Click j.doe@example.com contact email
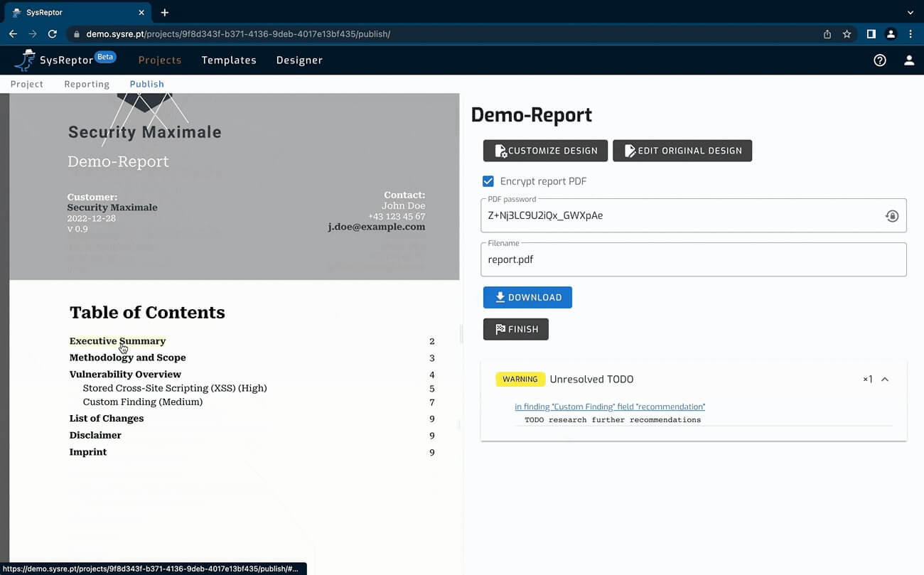The width and height of the screenshot is (924, 575). click(377, 227)
